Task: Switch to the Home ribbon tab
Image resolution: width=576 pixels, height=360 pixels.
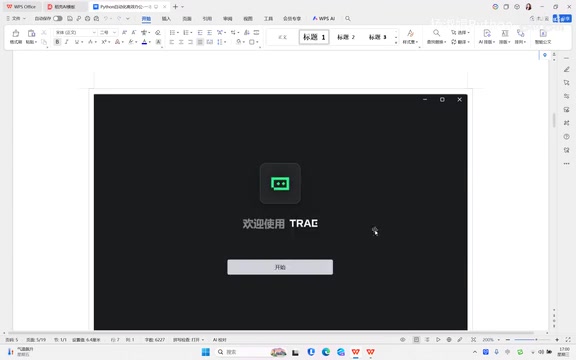Action: click(146, 18)
